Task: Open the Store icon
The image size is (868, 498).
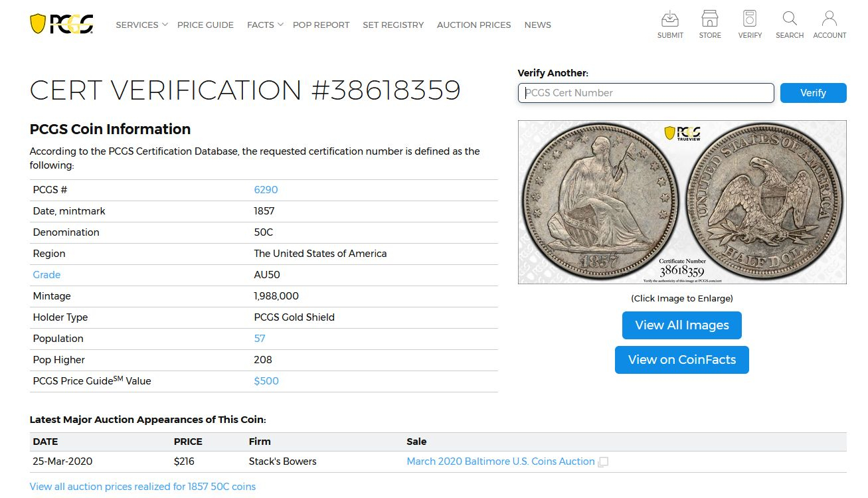Action: pyautogui.click(x=710, y=25)
